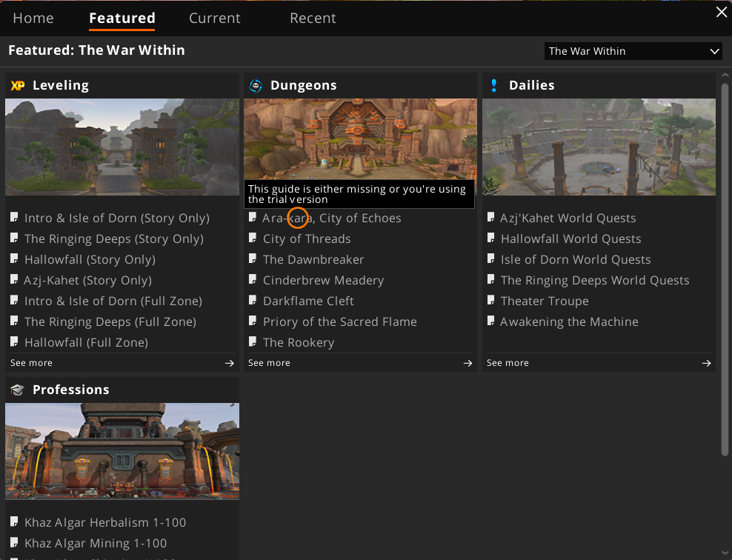Screen dimensions: 732x560
Task: Select Azj'Kahet World Quests guide
Action: [x=568, y=218]
